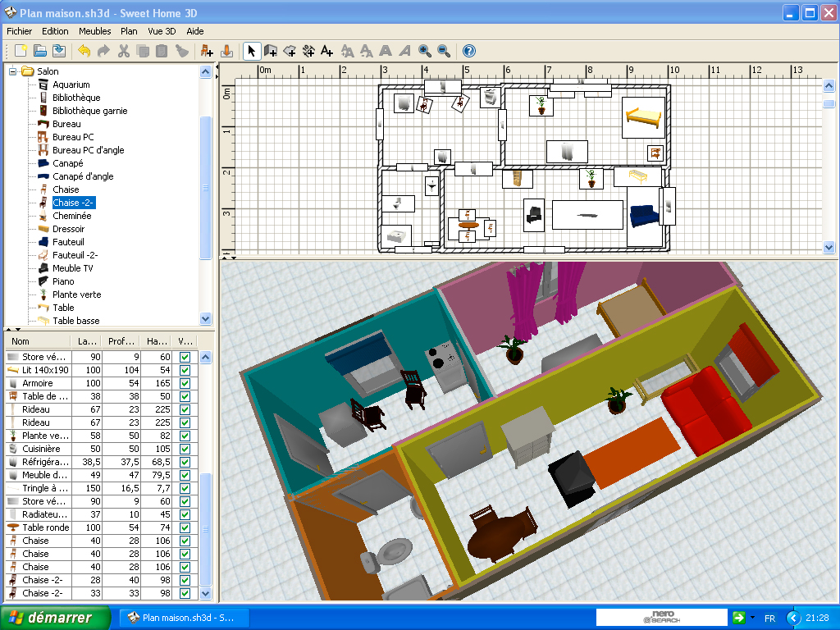Add furniture to home
The image size is (840, 630).
207,51
